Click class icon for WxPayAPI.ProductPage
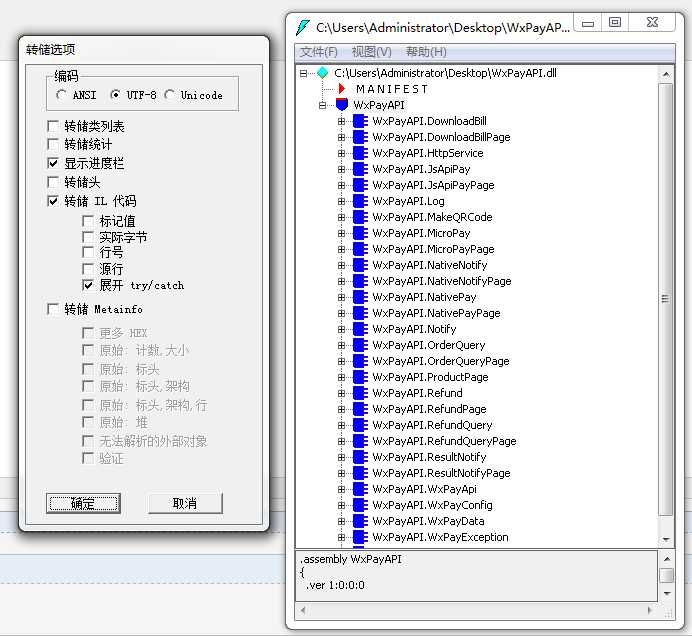This screenshot has width=692, height=636. tap(360, 377)
